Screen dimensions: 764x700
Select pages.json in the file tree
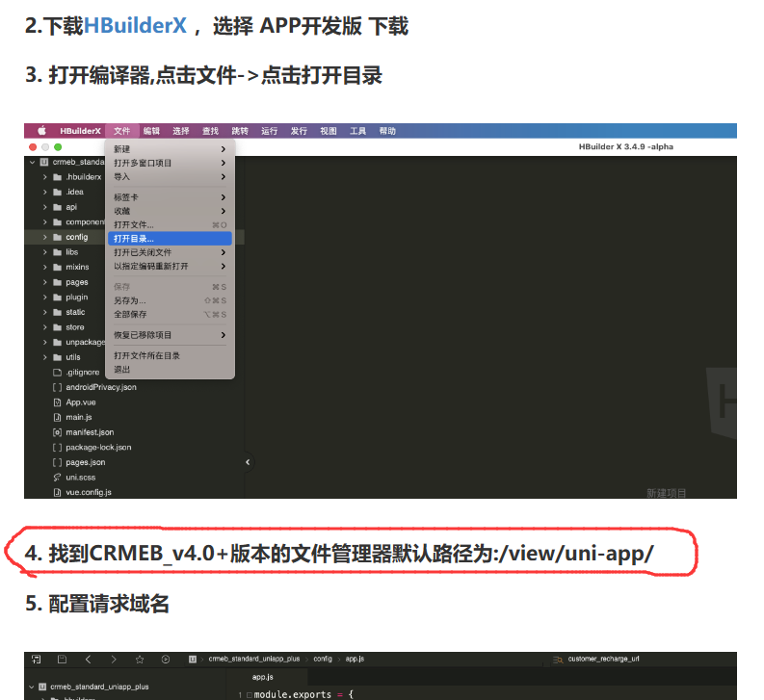point(86,462)
